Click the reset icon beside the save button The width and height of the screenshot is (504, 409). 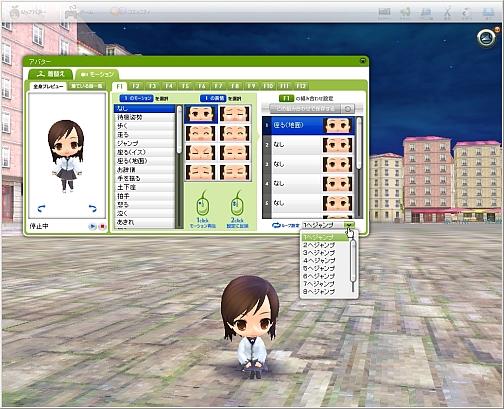348,109
